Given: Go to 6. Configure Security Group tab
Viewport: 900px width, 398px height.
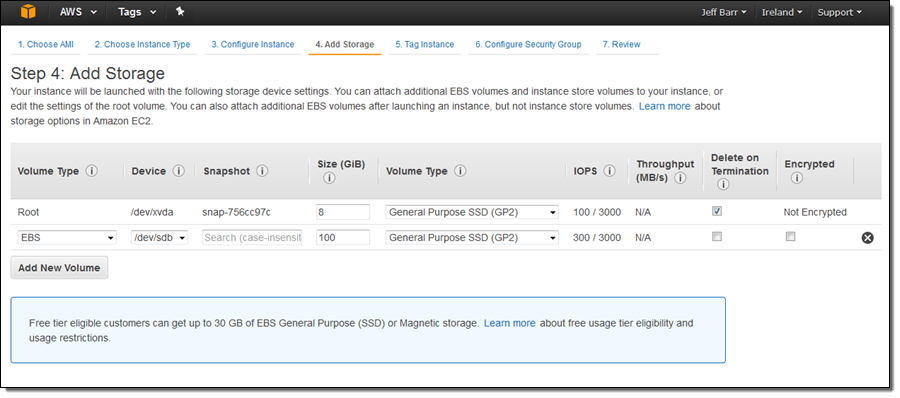Looking at the screenshot, I should point(528,44).
